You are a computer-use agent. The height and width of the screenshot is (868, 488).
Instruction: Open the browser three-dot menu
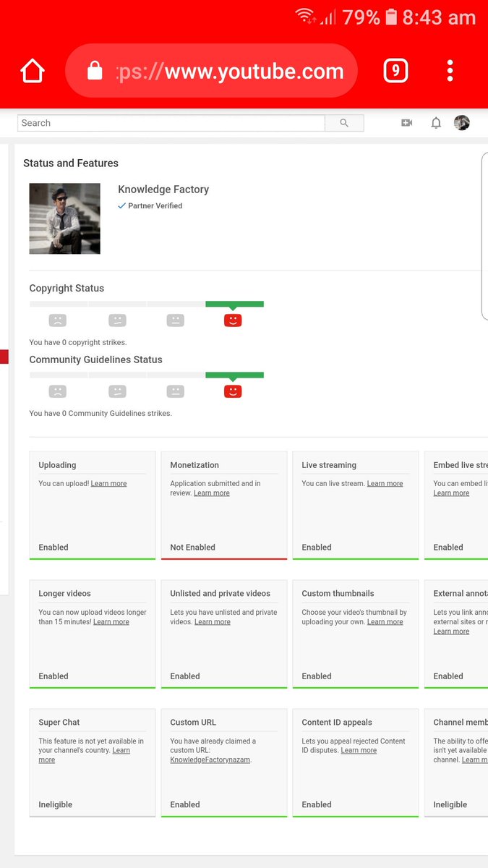point(450,70)
